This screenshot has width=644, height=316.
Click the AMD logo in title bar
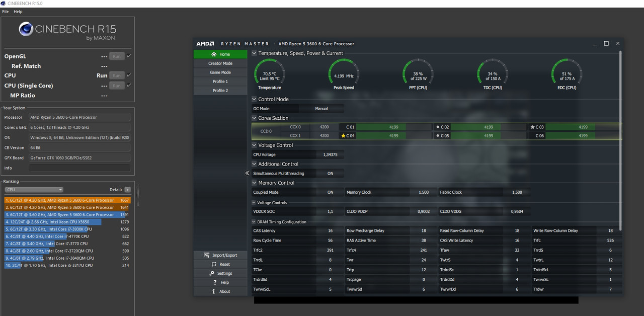(205, 44)
